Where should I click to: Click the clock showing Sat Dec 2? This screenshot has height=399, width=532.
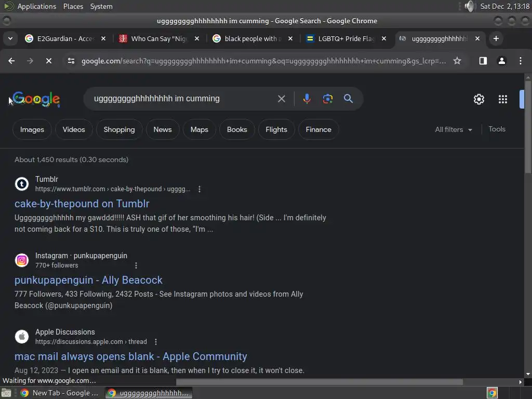tap(505, 6)
